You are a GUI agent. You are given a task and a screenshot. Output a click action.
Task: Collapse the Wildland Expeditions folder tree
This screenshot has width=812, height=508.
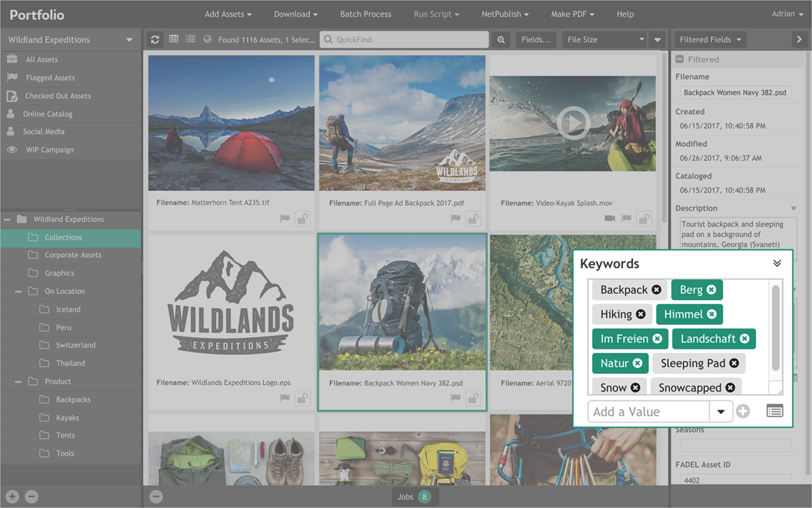point(7,219)
